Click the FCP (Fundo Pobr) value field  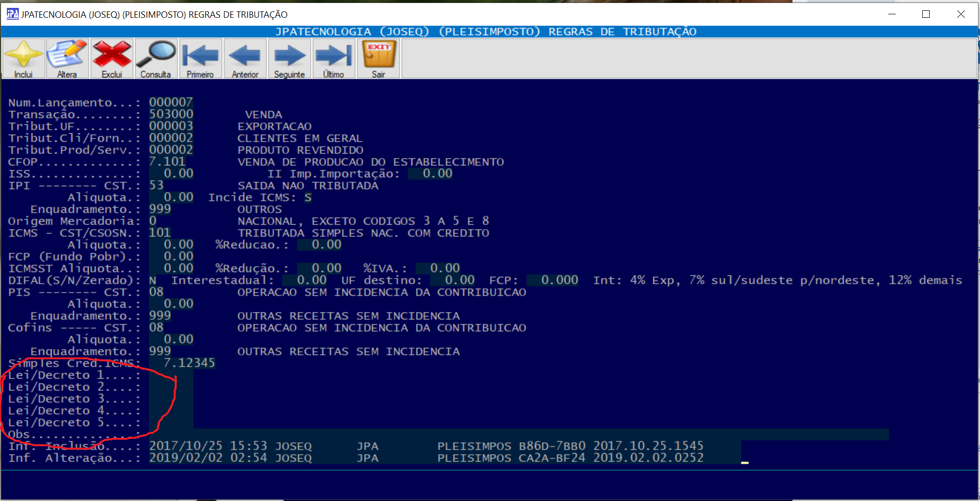[171, 256]
